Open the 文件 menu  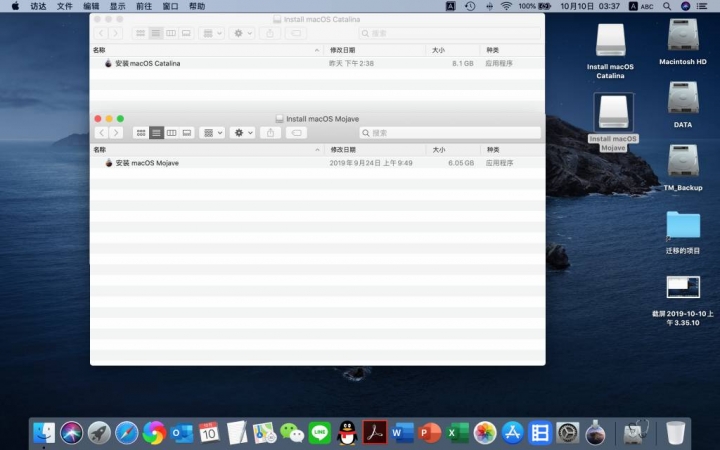tap(65, 6)
